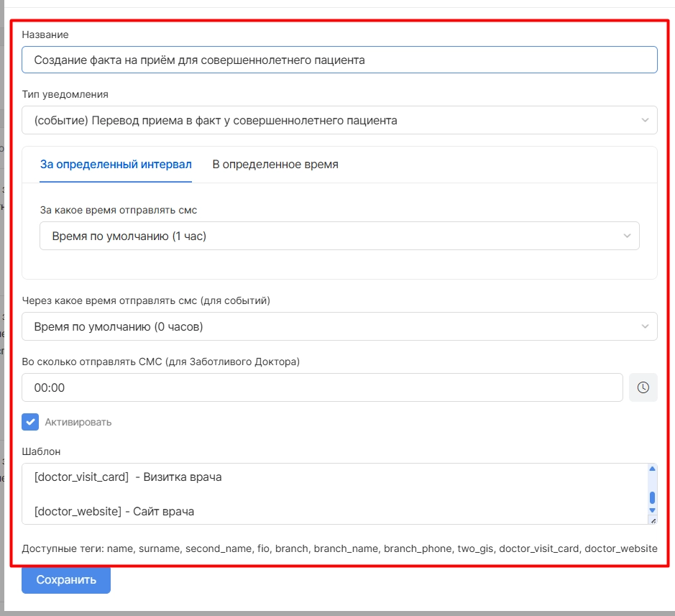Switch to 'В определенное время' tab
The width and height of the screenshot is (675, 616).
(275, 165)
